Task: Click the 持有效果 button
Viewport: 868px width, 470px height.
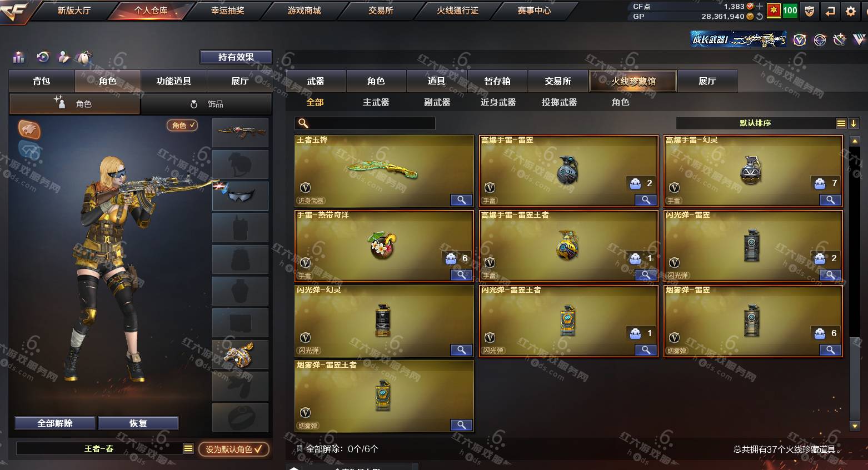Action: pyautogui.click(x=236, y=57)
